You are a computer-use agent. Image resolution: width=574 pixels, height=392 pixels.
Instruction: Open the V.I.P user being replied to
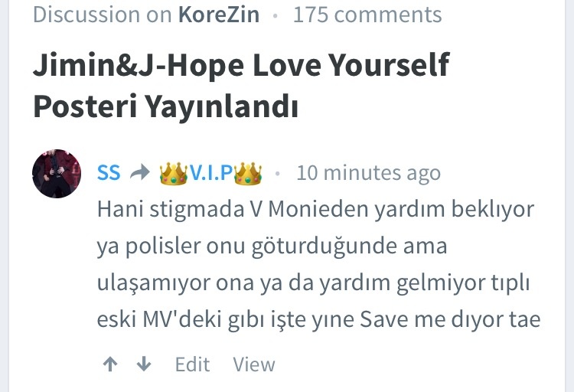[x=211, y=173]
